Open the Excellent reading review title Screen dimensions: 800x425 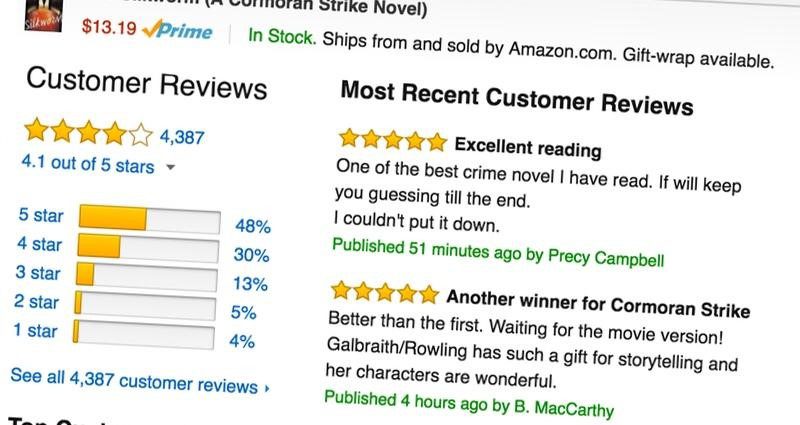[528, 147]
